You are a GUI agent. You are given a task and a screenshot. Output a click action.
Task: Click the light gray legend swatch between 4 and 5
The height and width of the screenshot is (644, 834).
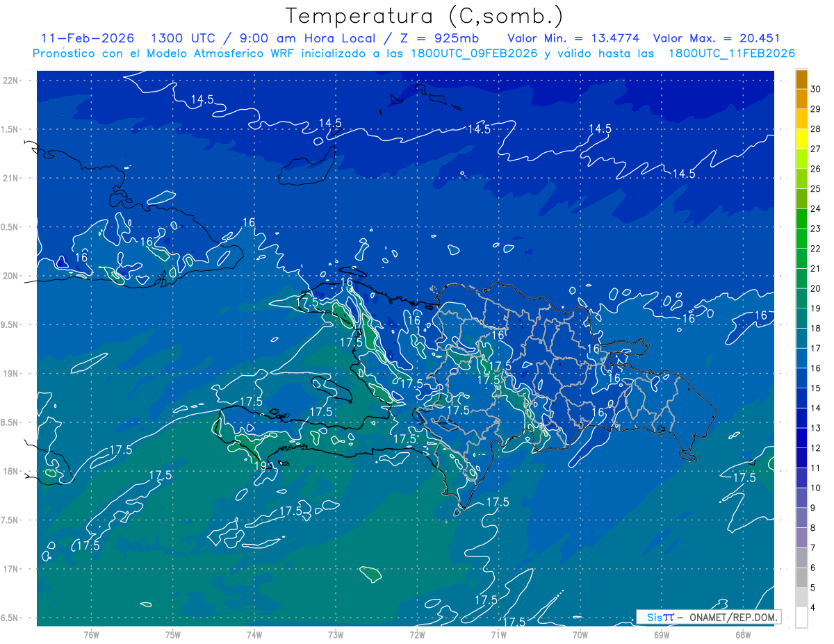801,597
